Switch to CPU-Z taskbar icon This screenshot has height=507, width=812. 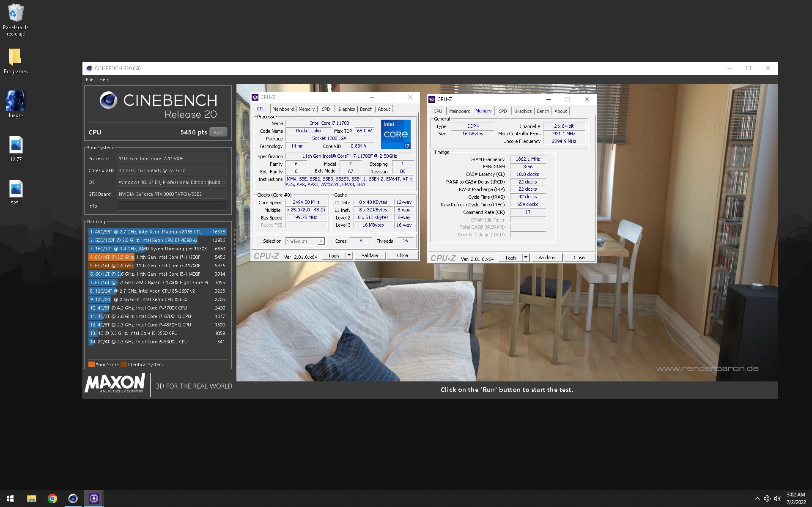(x=93, y=499)
